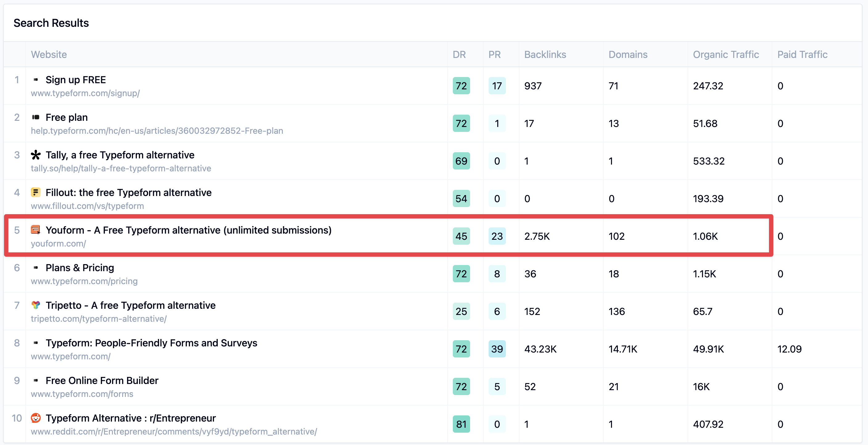The height and width of the screenshot is (445, 868).
Task: Click Typeform favicon beside Plans & Pricing
Action: [36, 267]
